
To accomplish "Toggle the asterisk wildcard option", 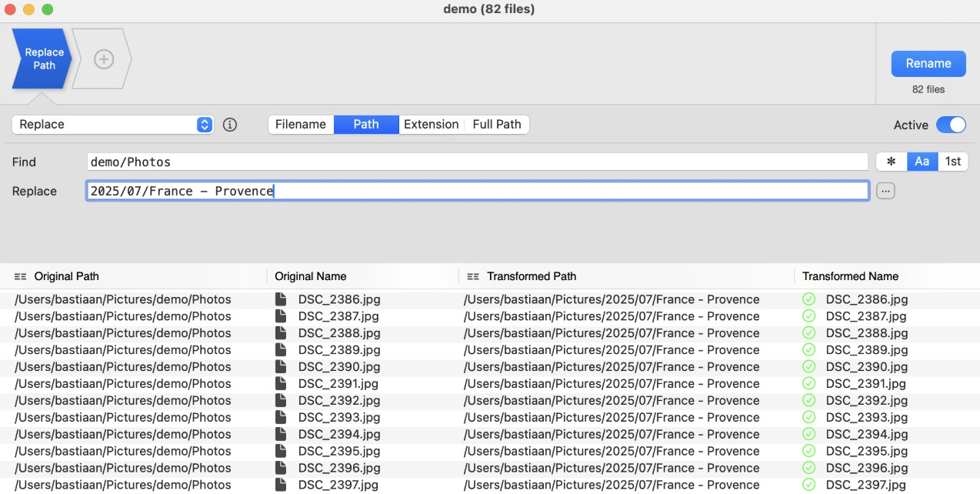I will [892, 162].
